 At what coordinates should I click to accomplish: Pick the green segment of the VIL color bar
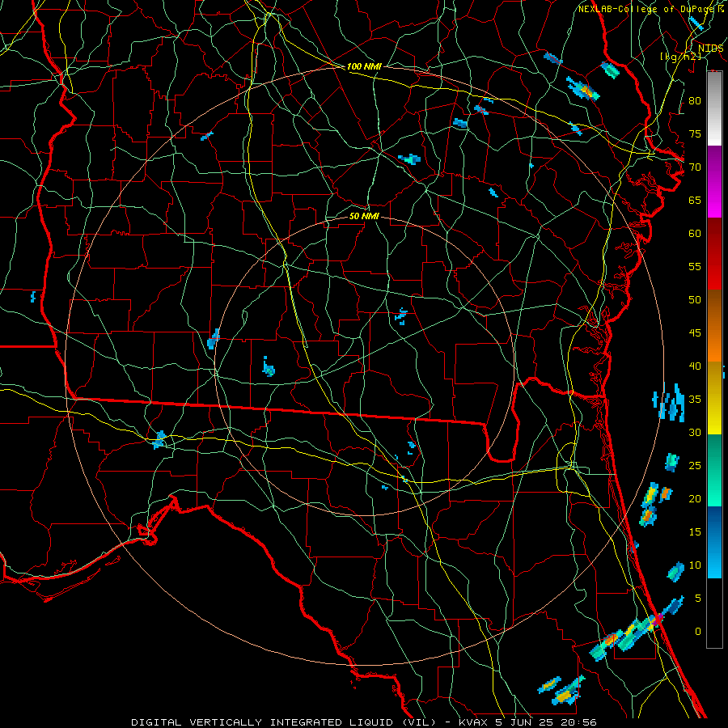(x=714, y=470)
